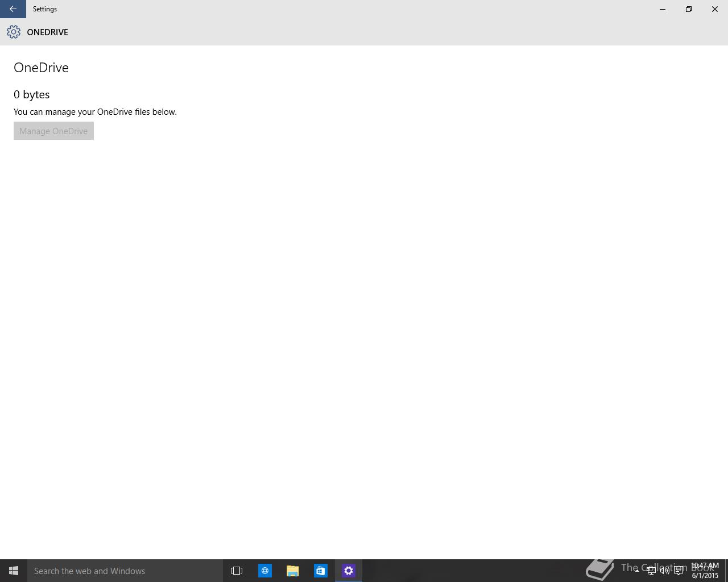Open File Explorer from the taskbar

293,571
